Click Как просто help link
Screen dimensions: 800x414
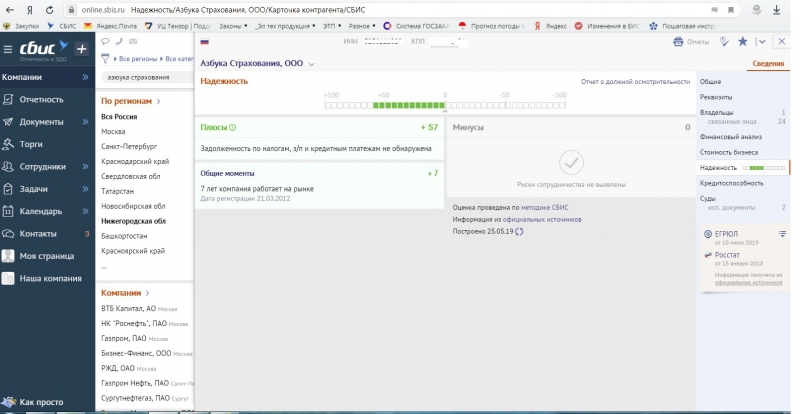click(x=41, y=402)
